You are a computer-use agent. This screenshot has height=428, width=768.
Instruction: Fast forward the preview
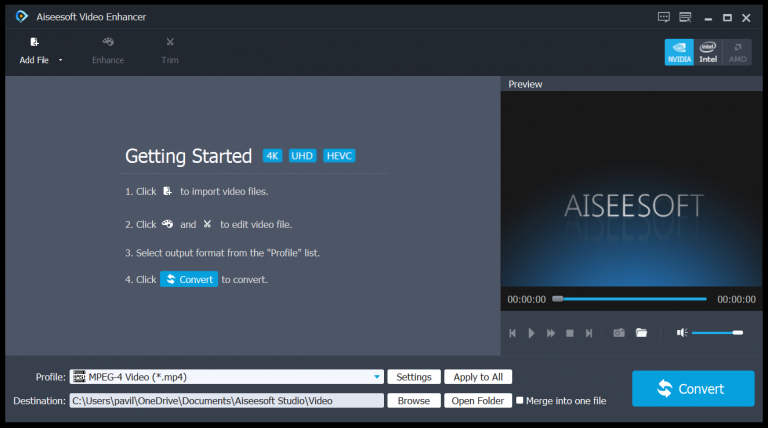point(551,333)
